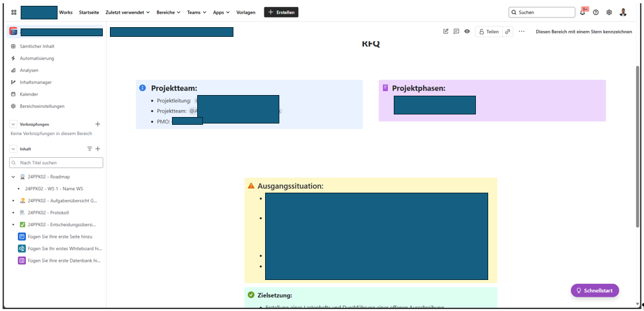Viewport: 644px width, 311px height.
Task: Open Kalender in sidebar
Action: tap(28, 94)
